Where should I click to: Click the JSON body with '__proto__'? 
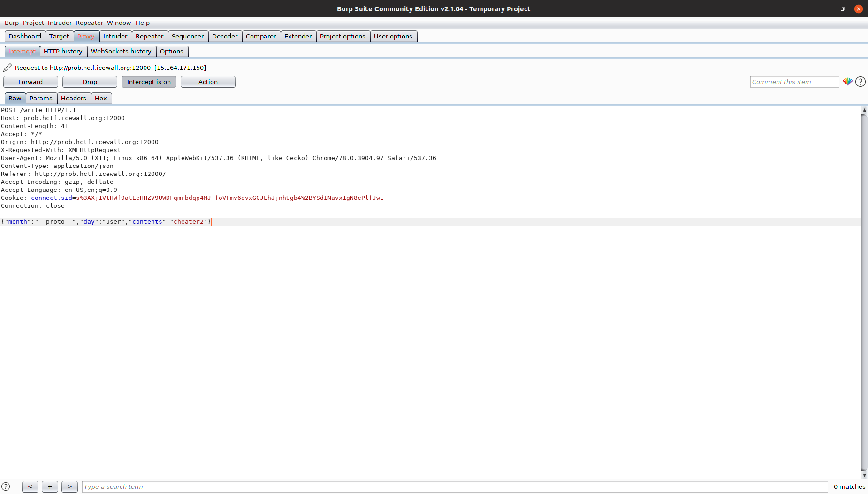(x=106, y=222)
